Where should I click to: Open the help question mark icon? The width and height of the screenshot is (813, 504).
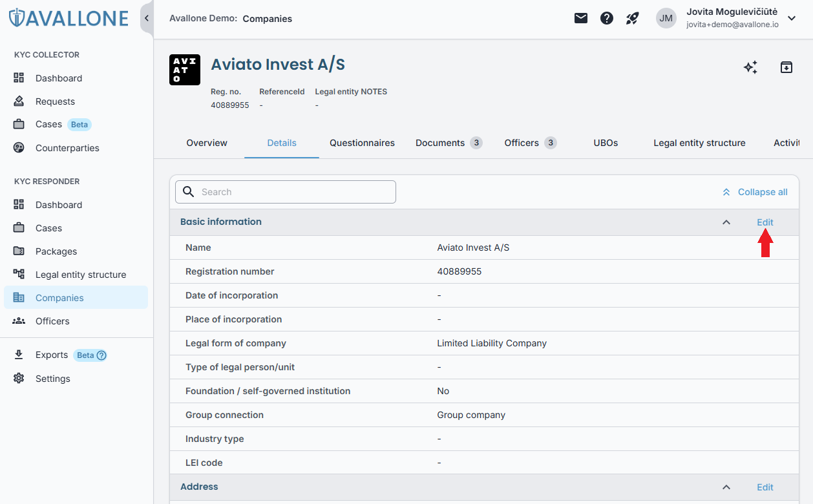point(607,18)
